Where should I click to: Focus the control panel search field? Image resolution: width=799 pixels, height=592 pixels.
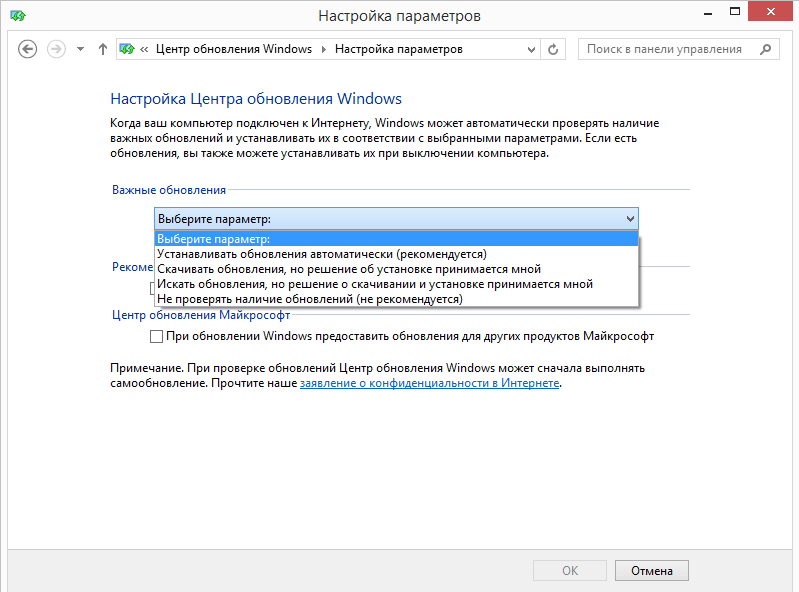point(678,49)
